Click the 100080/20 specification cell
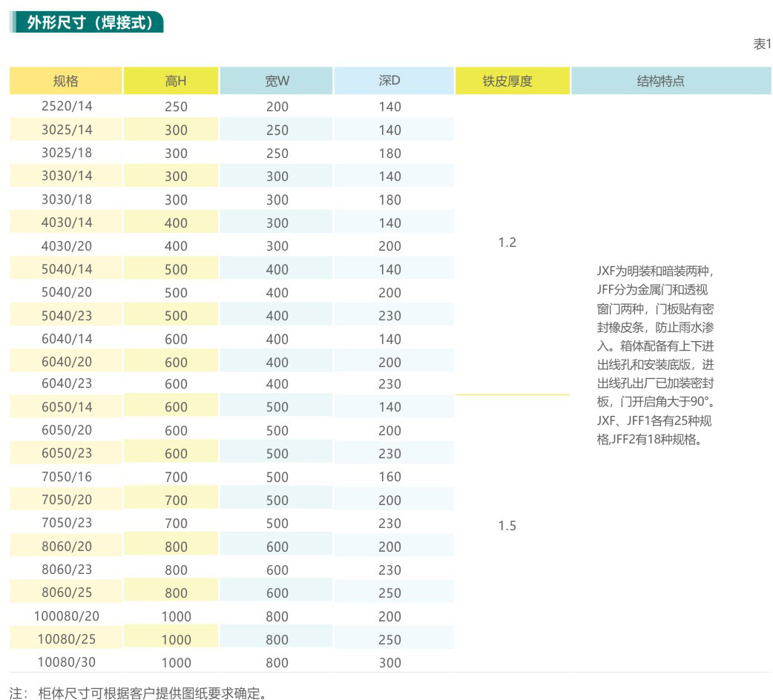This screenshot has height=700, width=773. point(67,615)
